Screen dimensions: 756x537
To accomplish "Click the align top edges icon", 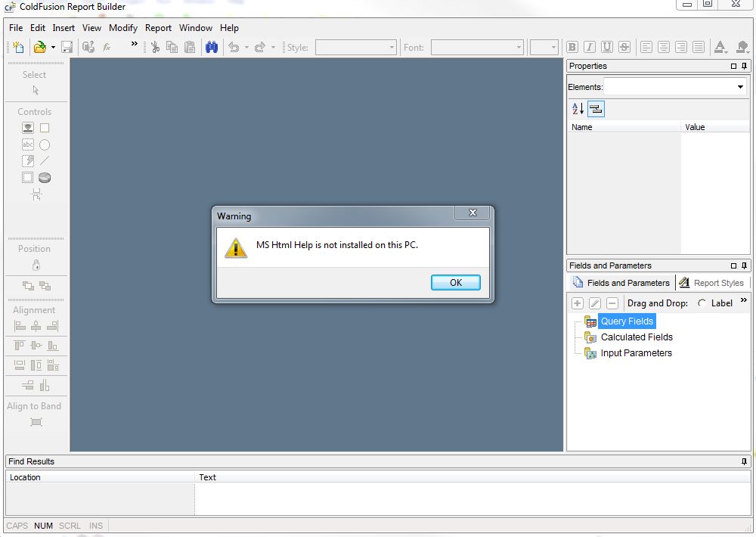I will pos(20,346).
